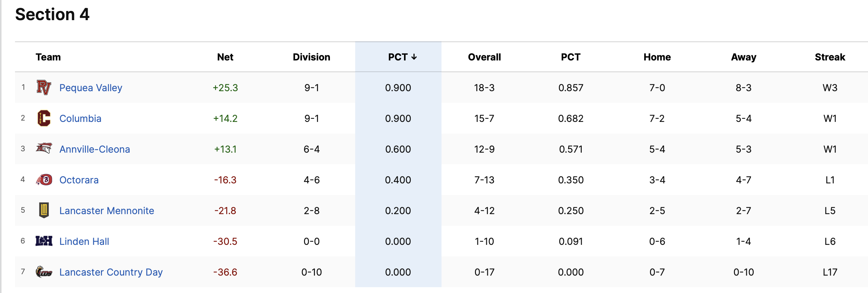Go to Annville-Cleona team page

click(95, 149)
